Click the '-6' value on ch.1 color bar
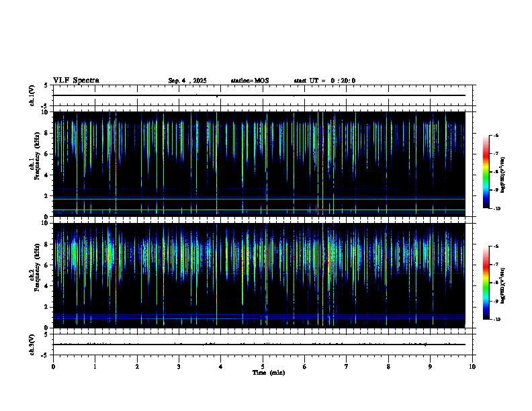The height and width of the screenshot is (411, 532). pos(496,135)
